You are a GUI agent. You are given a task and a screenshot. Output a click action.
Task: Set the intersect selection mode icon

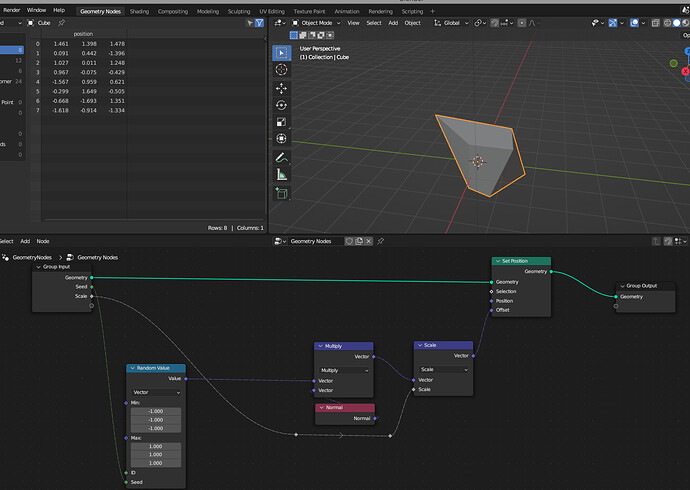[330, 35]
